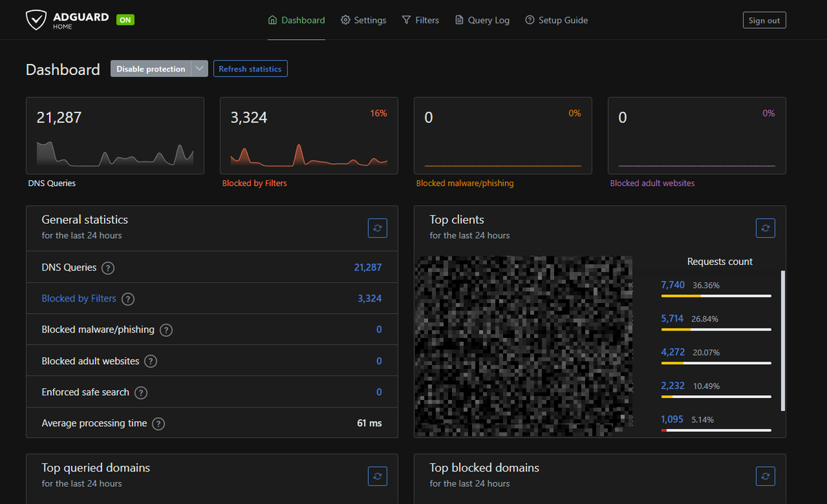Viewport: 827px width, 504px height.
Task: Click the Blocked adult websites graph card
Action: click(697, 136)
